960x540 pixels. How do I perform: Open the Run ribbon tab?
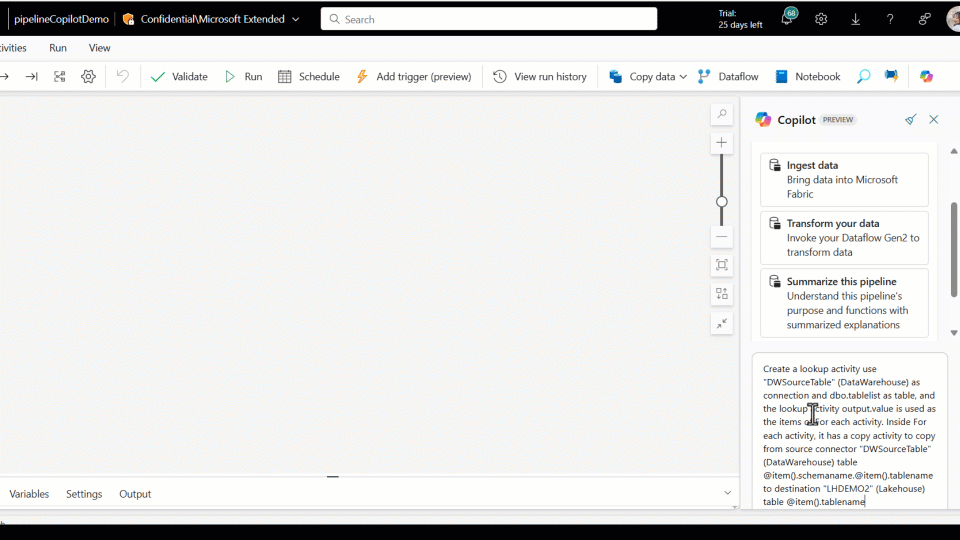58,48
